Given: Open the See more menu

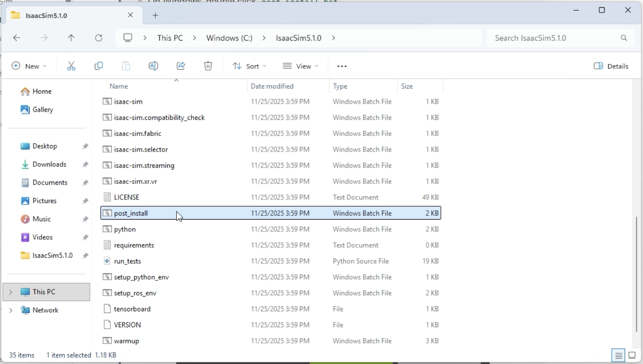Looking at the screenshot, I should (x=342, y=66).
